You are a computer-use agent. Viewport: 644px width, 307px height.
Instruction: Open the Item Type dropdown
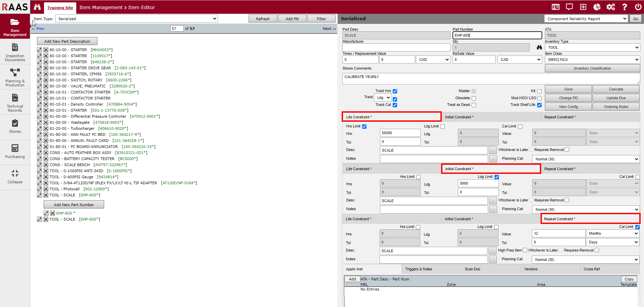[136, 19]
